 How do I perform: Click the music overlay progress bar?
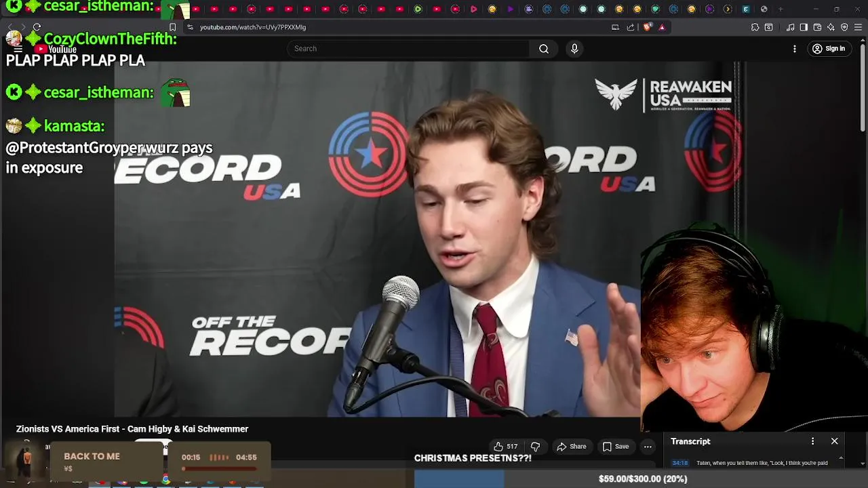[x=219, y=468]
